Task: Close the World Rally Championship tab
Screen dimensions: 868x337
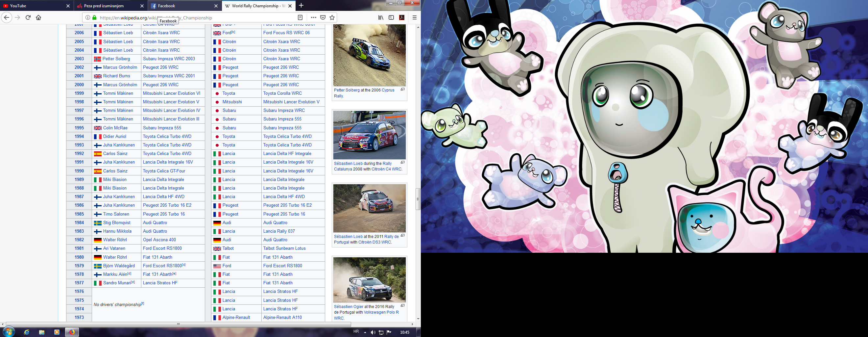Action: coord(290,6)
